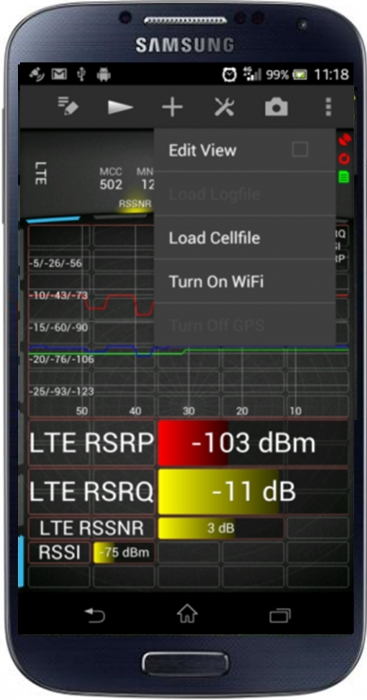Tap the Android back navigation button

pyautogui.click(x=95, y=616)
